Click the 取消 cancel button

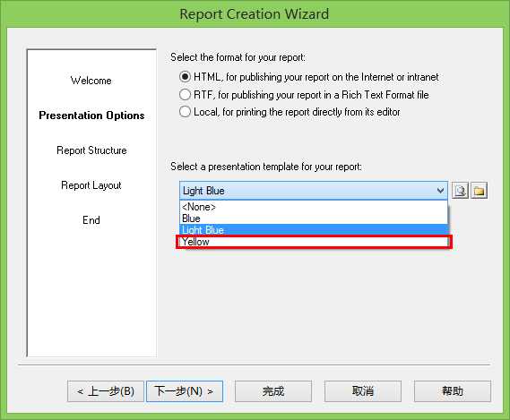coord(363,391)
